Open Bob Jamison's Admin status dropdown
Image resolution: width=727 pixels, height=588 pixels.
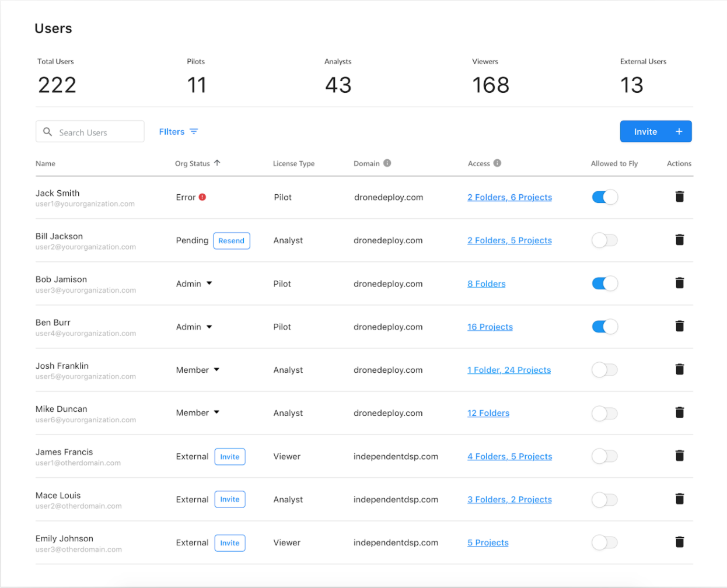(x=209, y=283)
